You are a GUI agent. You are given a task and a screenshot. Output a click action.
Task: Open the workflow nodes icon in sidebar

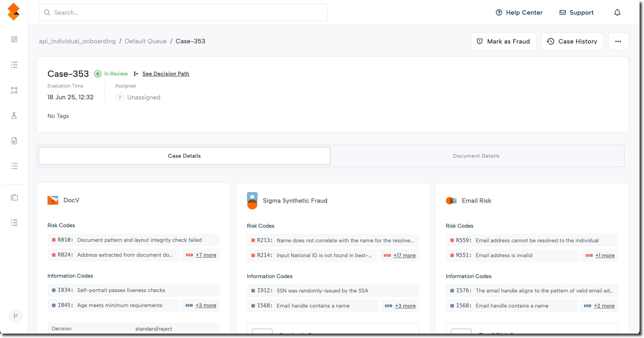point(14,90)
